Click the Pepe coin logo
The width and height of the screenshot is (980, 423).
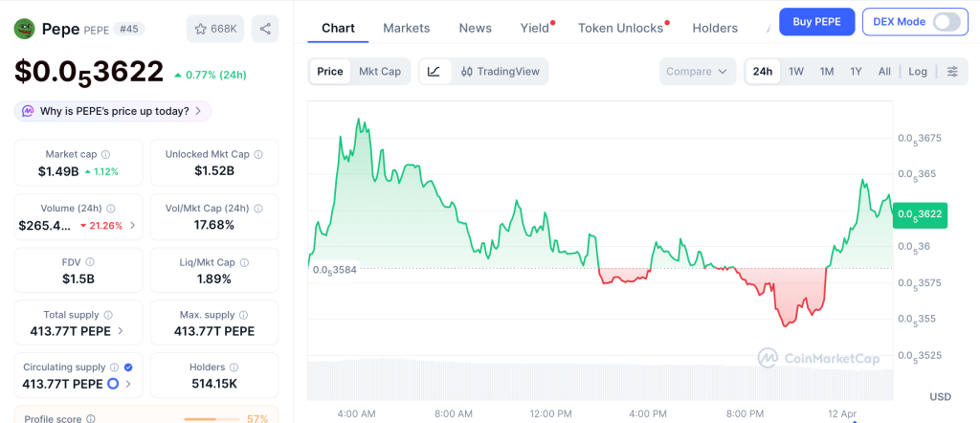24,29
